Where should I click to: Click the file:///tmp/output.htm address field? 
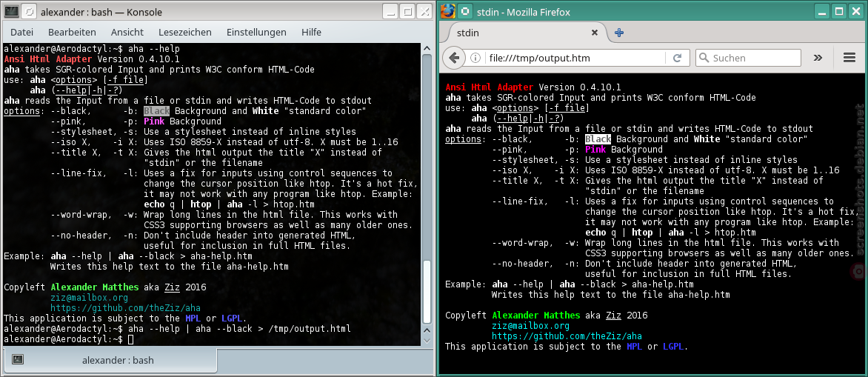pyautogui.click(x=575, y=58)
